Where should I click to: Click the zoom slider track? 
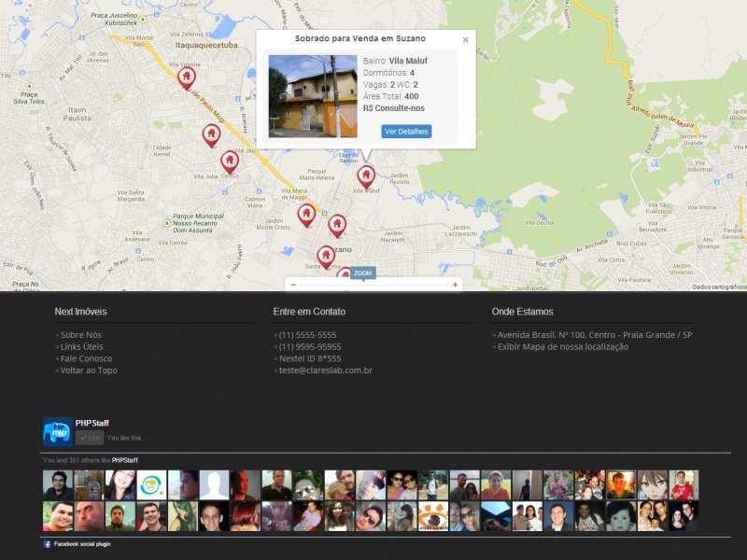tap(374, 286)
